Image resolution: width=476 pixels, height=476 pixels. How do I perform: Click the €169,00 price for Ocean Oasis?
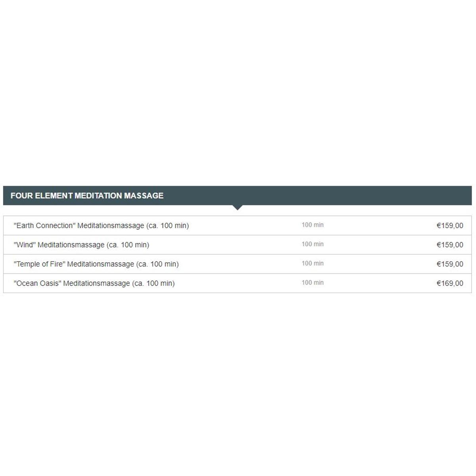[450, 283]
